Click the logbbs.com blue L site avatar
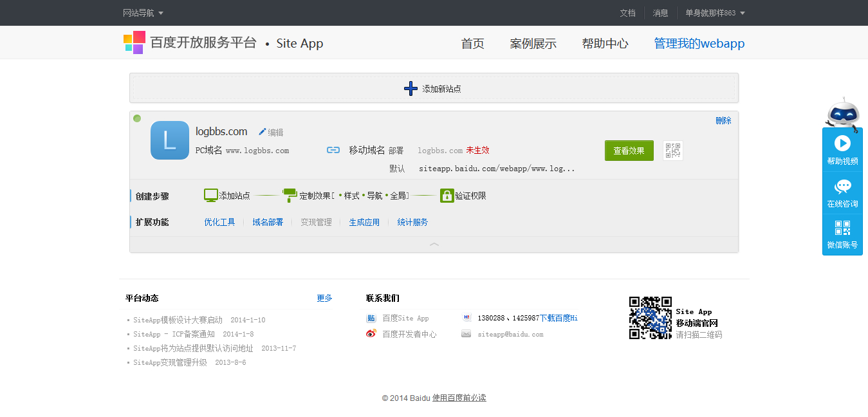Image resolution: width=868 pixels, height=417 pixels. point(170,140)
